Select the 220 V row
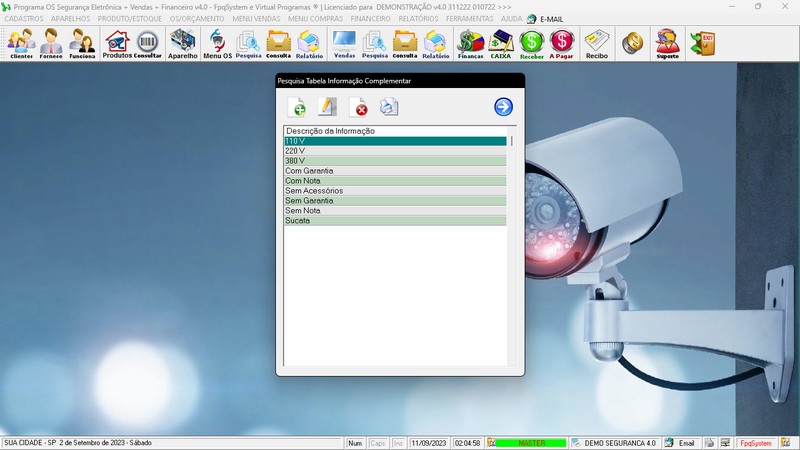 (x=395, y=151)
